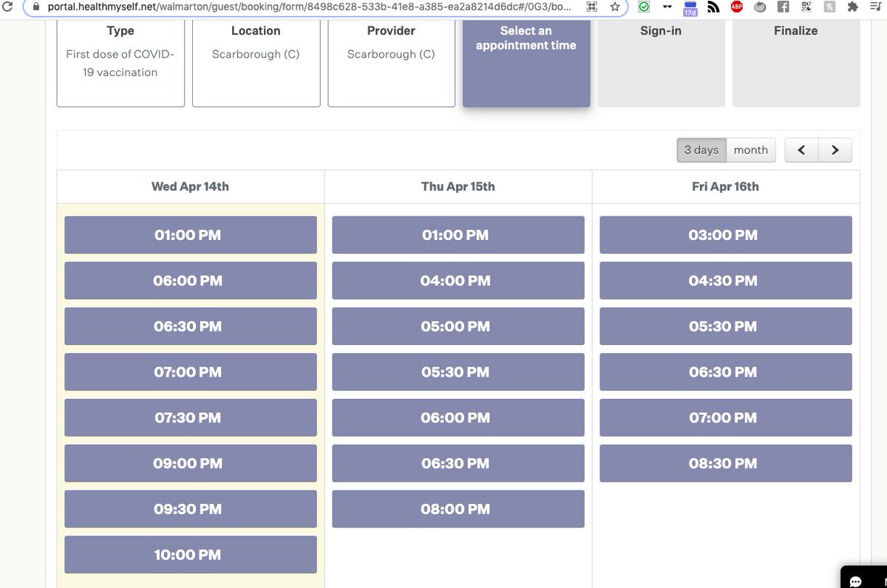Book Thu Apr 15th 01:00 PM slot

click(458, 235)
